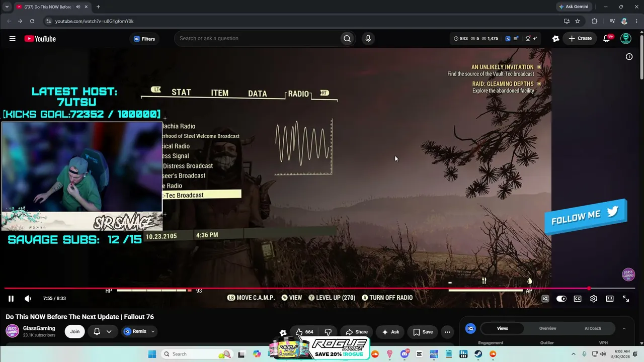644x362 pixels.
Task: Go to the YouTube home logo
Action: [40, 39]
